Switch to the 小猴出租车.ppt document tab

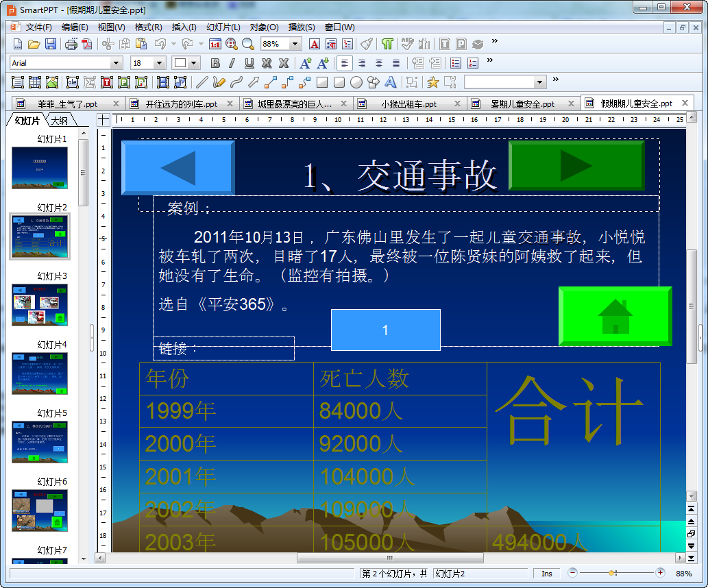pos(408,104)
